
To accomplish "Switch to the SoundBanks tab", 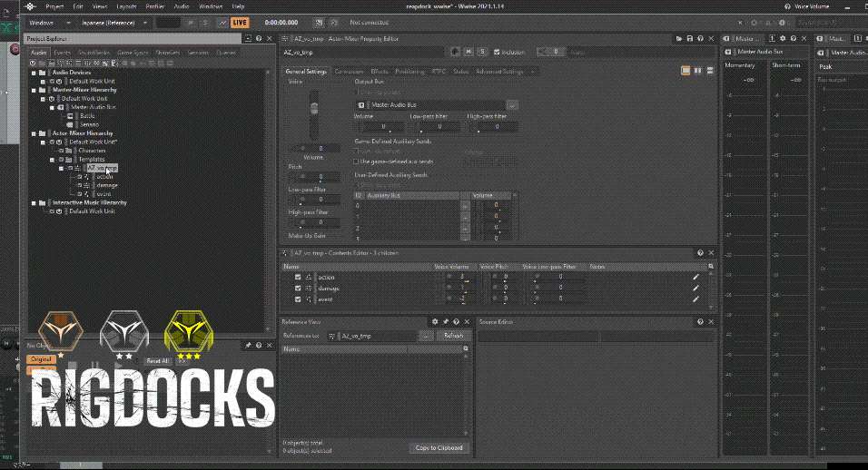I will pyautogui.click(x=94, y=53).
